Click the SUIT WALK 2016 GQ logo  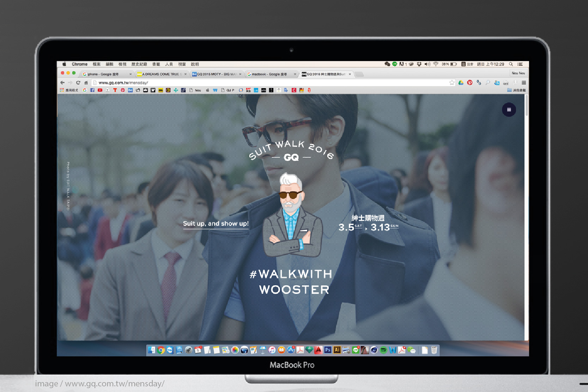point(291,151)
